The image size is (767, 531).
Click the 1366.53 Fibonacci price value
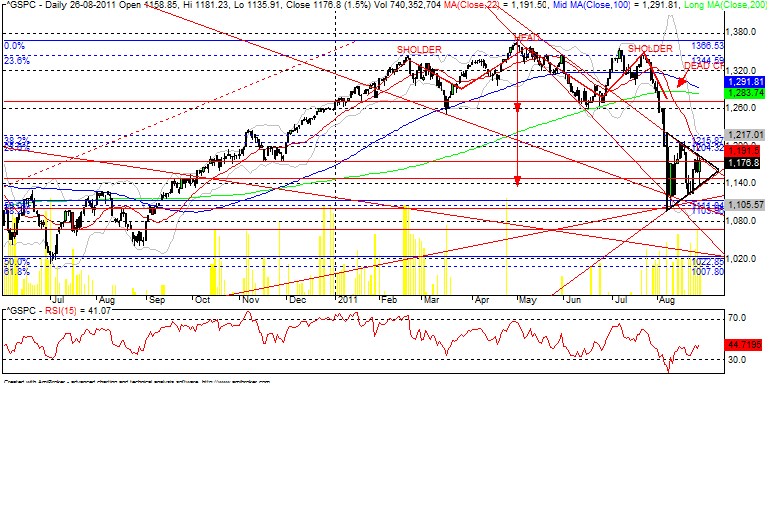point(707,45)
